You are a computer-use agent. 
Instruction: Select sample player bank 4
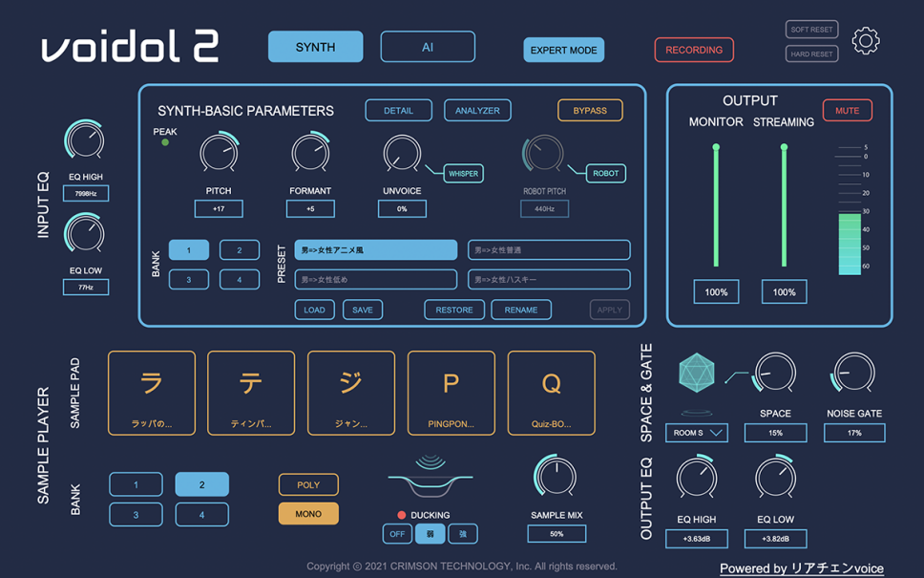point(202,515)
